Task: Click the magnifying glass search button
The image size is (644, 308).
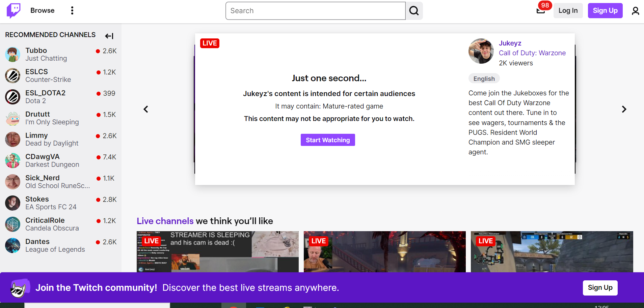Action: 414,11
